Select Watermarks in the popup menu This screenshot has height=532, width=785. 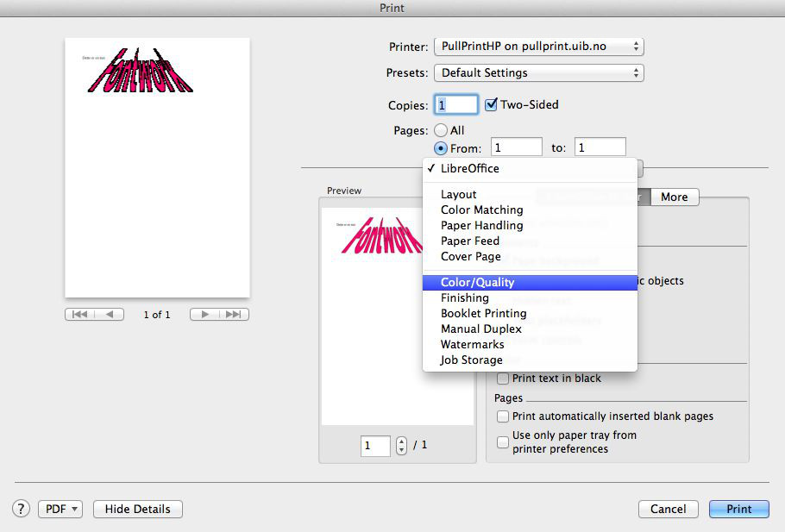coord(472,344)
